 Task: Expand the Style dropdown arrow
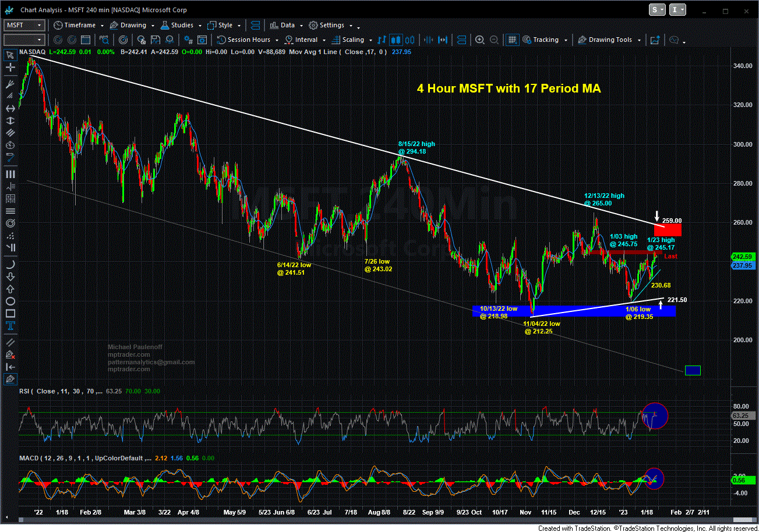[x=239, y=27]
